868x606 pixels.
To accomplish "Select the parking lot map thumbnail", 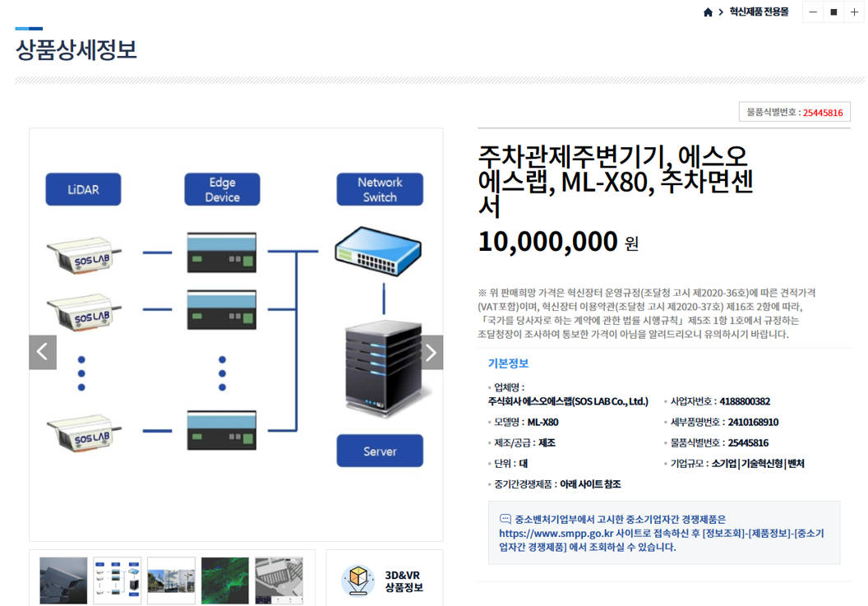I will [x=279, y=580].
